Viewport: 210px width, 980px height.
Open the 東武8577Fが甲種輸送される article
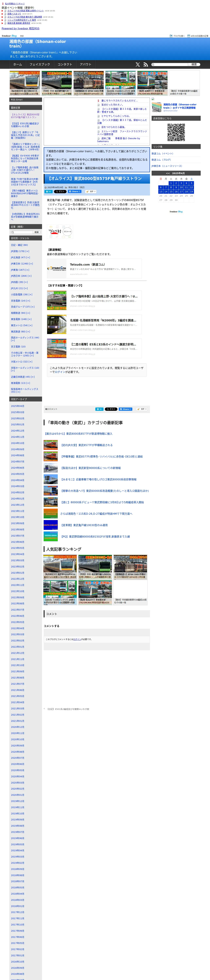[x=87, y=445]
